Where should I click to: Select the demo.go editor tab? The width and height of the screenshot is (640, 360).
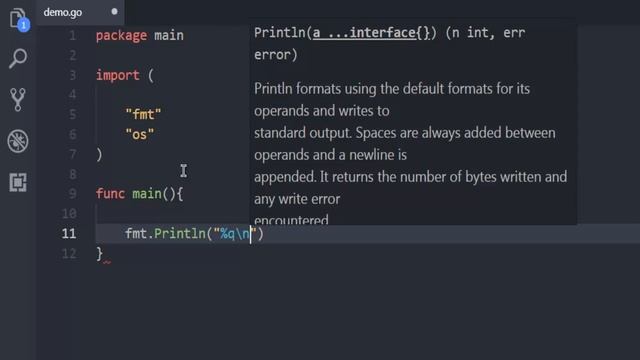pyautogui.click(x=80, y=12)
